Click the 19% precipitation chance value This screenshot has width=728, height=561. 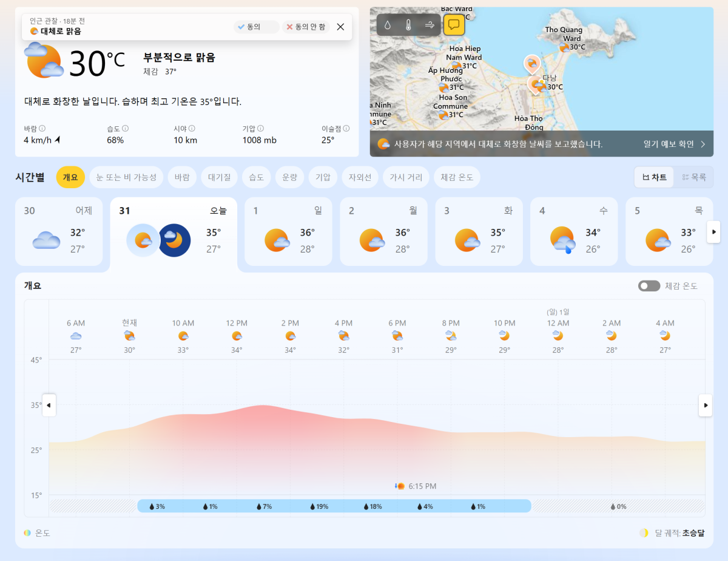319,506
